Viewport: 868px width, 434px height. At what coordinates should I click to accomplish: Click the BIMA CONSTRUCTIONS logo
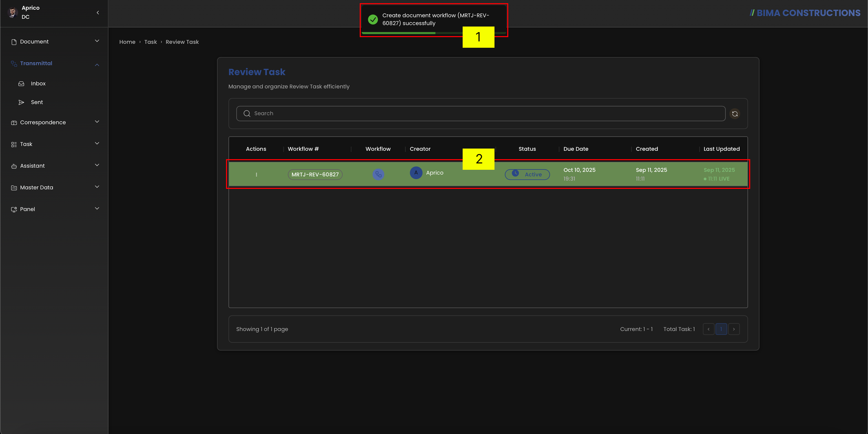click(805, 13)
